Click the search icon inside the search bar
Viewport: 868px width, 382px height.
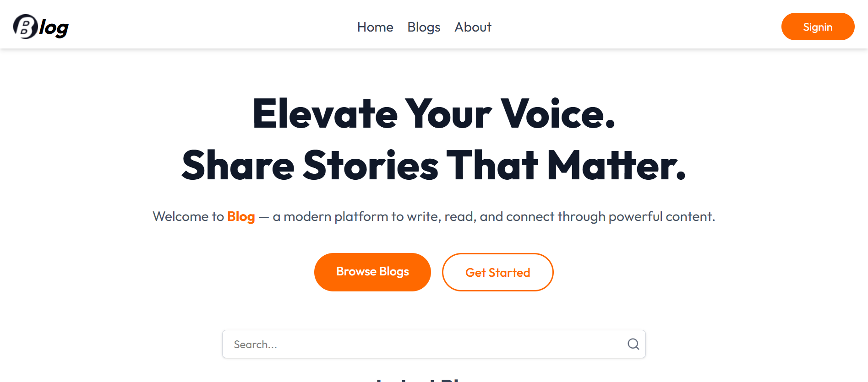coord(633,344)
